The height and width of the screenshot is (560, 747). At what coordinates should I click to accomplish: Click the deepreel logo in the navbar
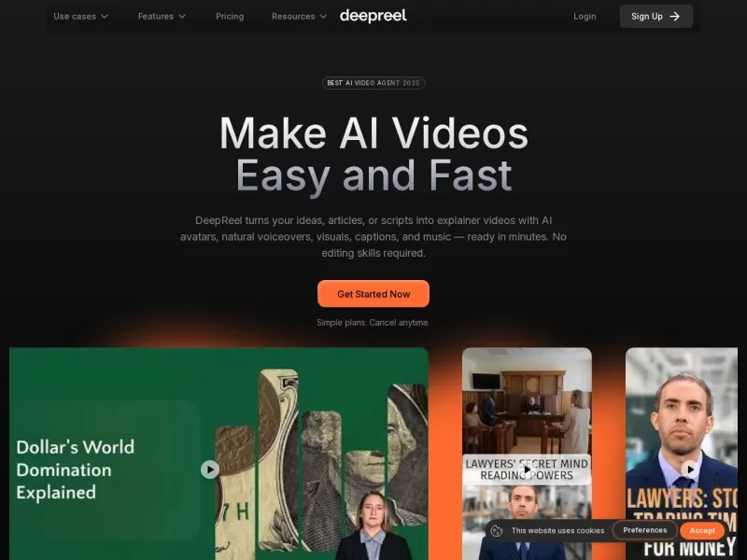(373, 15)
